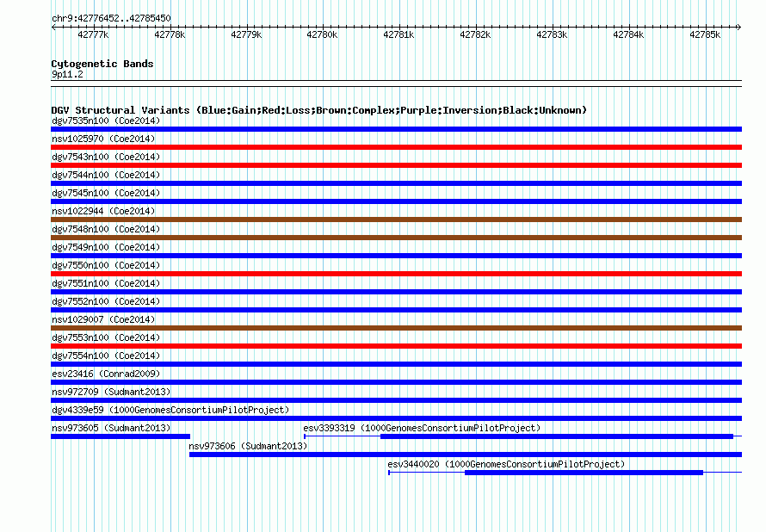Image resolution: width=766 pixels, height=532 pixels.
Task: Click the nsv973605 (Sudmant2013) short blue bar
Action: [x=120, y=436]
